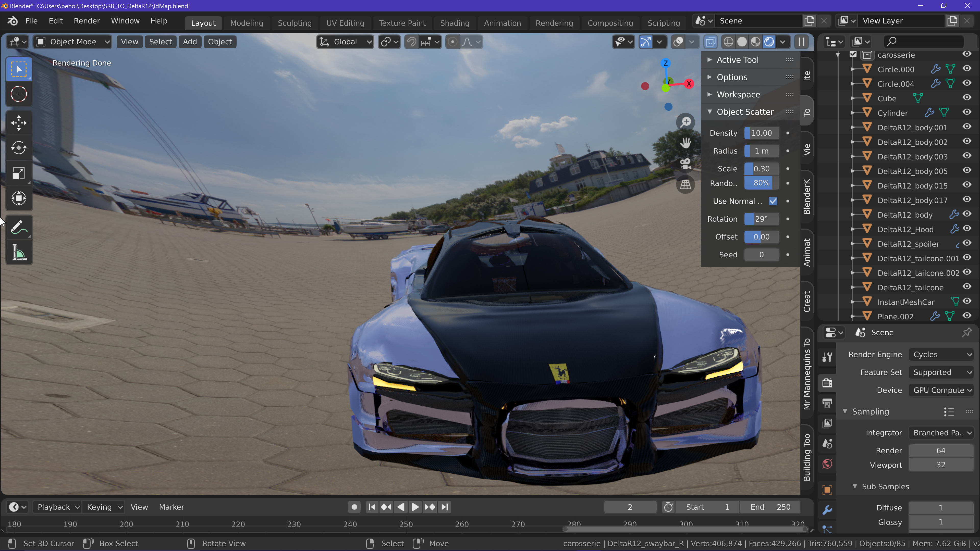The width and height of the screenshot is (980, 551).
Task: Expand the Active Tool panel
Action: pos(737,60)
